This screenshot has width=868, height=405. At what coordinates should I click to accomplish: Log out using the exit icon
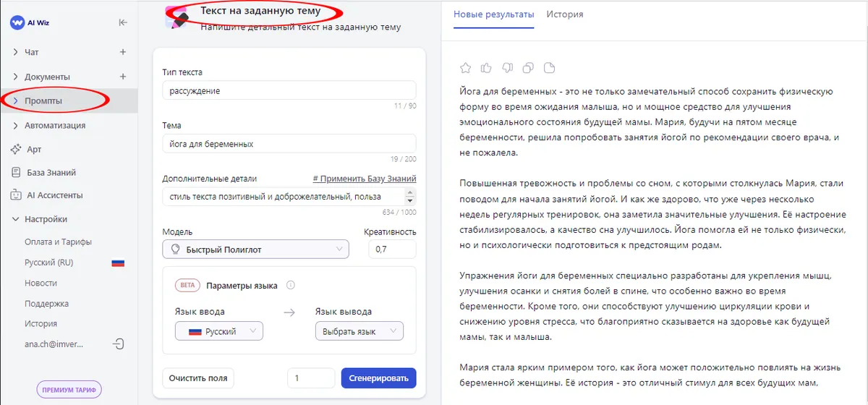point(119,344)
